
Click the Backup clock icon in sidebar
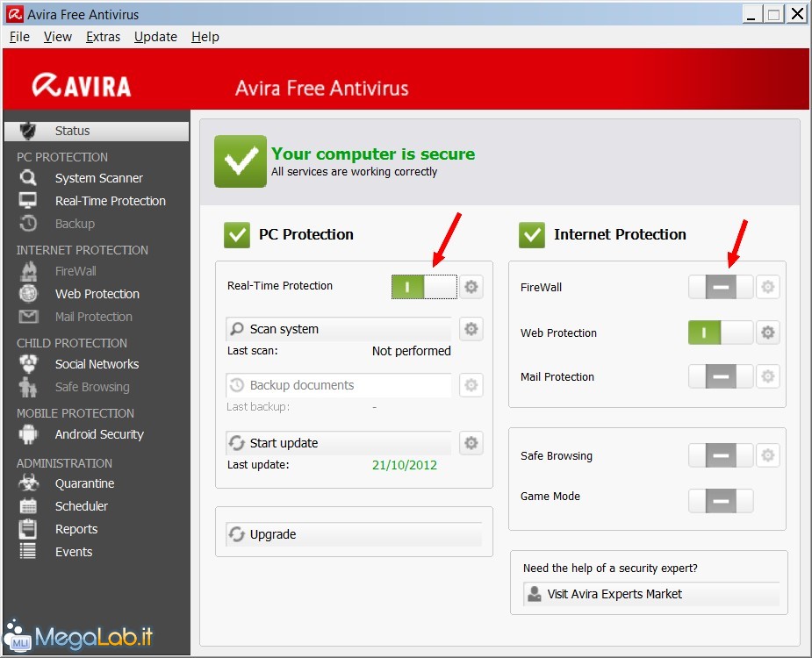coord(28,223)
